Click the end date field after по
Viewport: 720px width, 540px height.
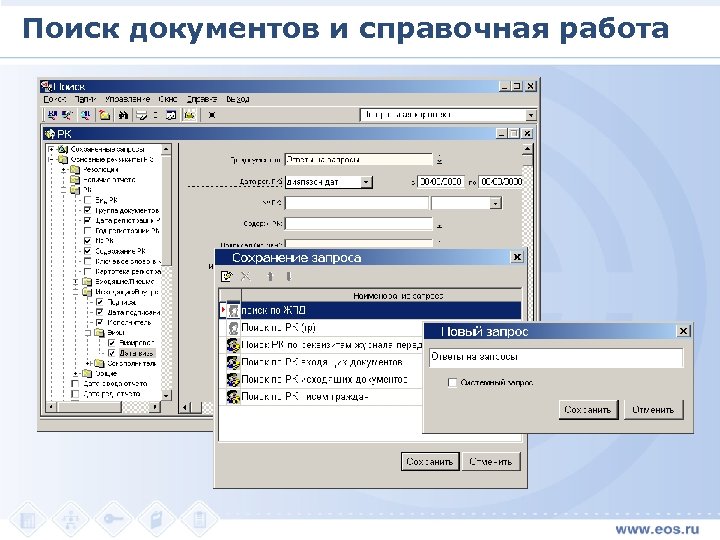501,182
